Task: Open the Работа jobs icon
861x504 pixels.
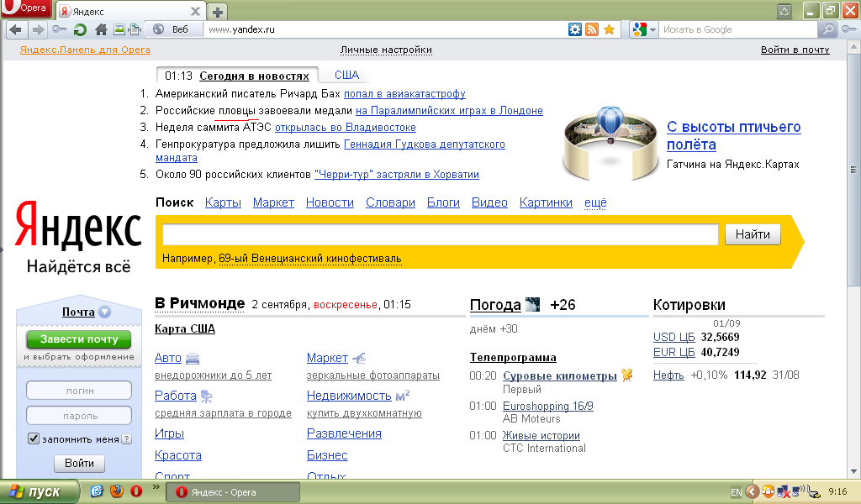Action: [x=207, y=396]
